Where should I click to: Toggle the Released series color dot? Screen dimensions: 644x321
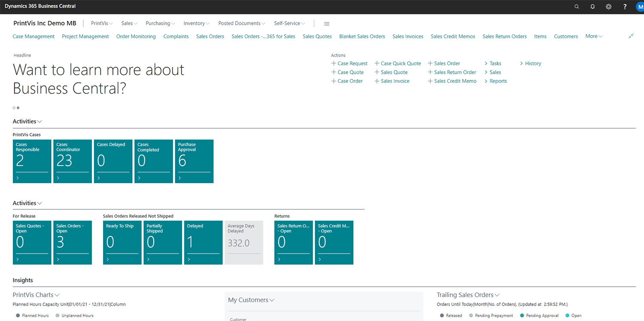pos(442,315)
